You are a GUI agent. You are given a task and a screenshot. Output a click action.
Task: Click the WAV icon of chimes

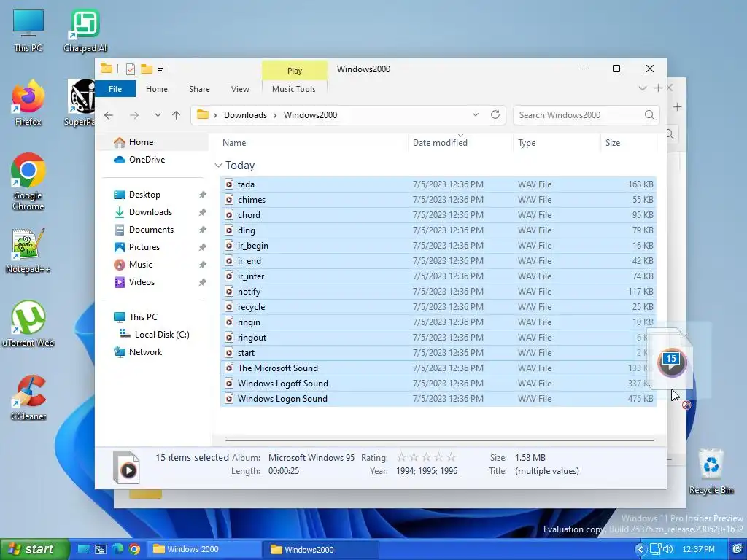point(229,200)
